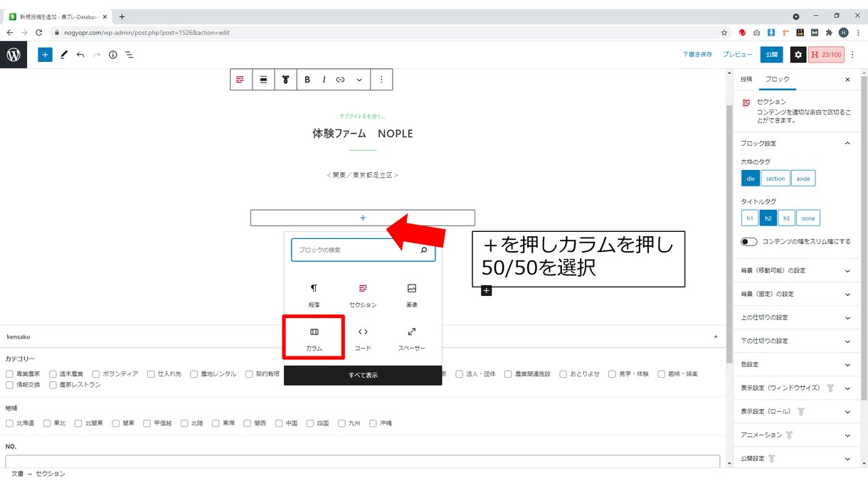Insert a link from block toolbar
868x488 pixels.
(x=340, y=80)
